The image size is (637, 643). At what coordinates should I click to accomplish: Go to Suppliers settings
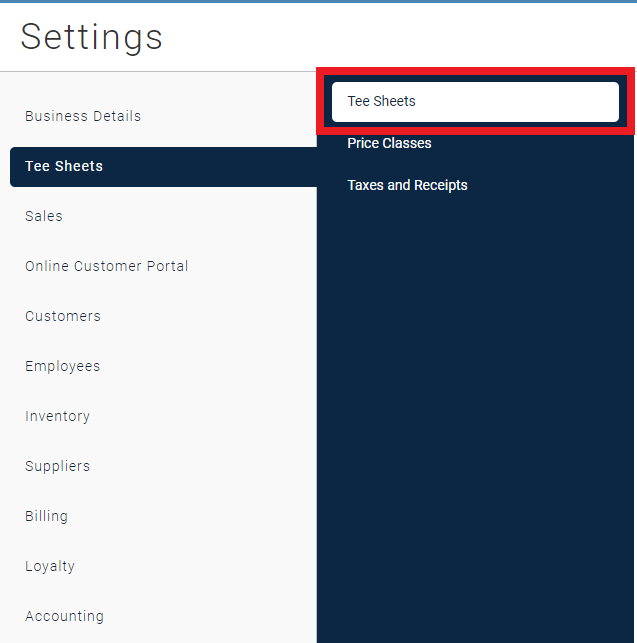pos(57,466)
